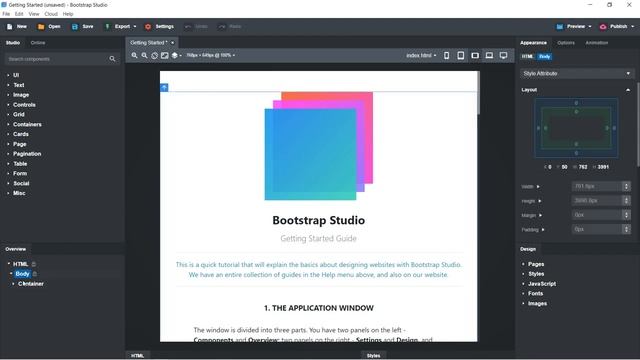Open the Cloud menu
Image resolution: width=640 pixels, height=360 pixels.
(51, 14)
